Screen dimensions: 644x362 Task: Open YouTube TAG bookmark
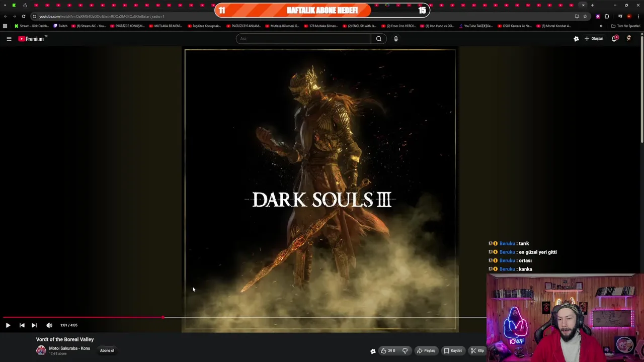coord(476,26)
